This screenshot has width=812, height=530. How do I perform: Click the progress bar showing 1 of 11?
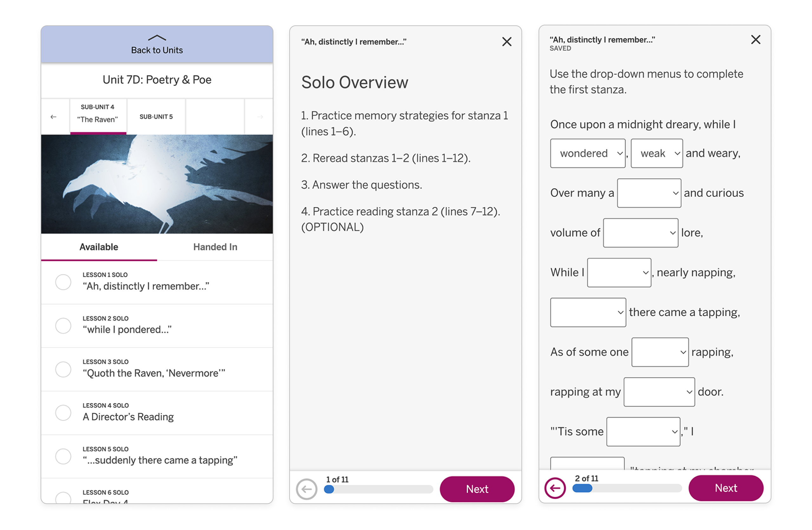pyautogui.click(x=379, y=490)
